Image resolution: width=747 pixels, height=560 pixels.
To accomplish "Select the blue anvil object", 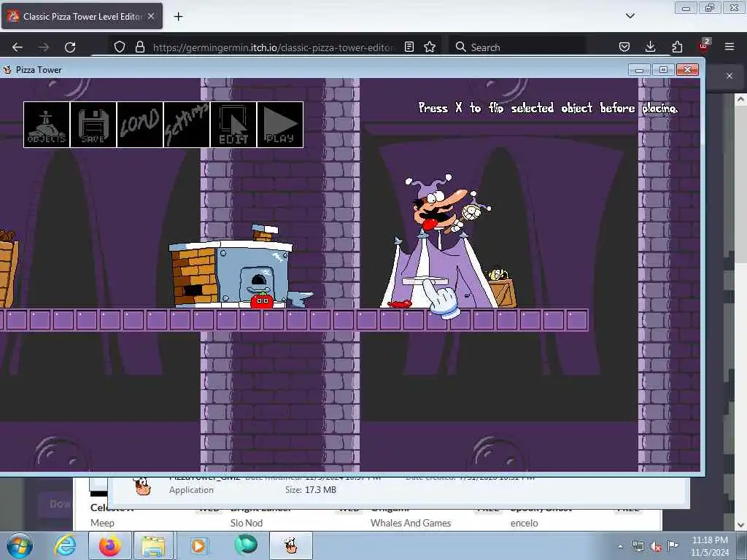I will click(300, 299).
